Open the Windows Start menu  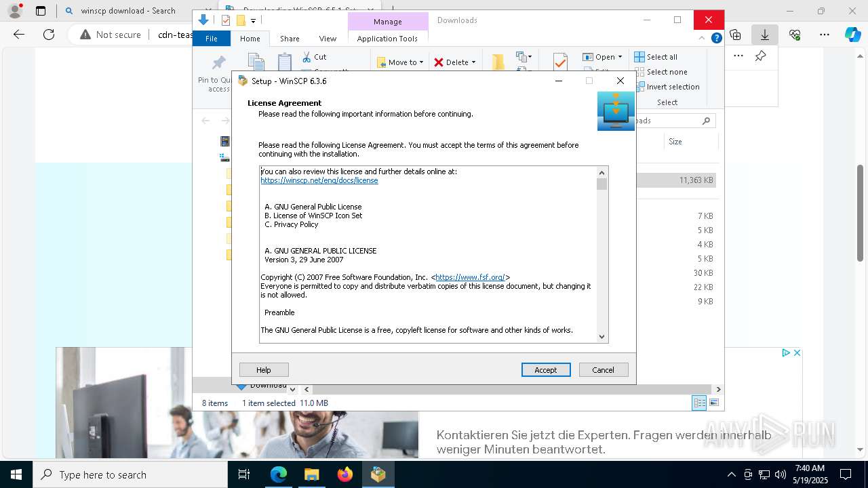coord(16,474)
